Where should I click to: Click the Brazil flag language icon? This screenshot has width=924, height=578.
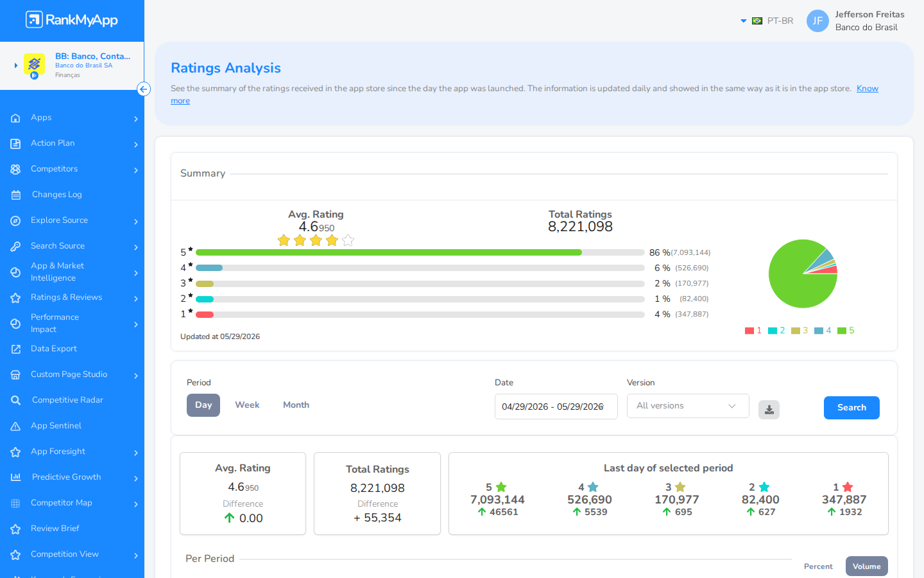coord(757,21)
